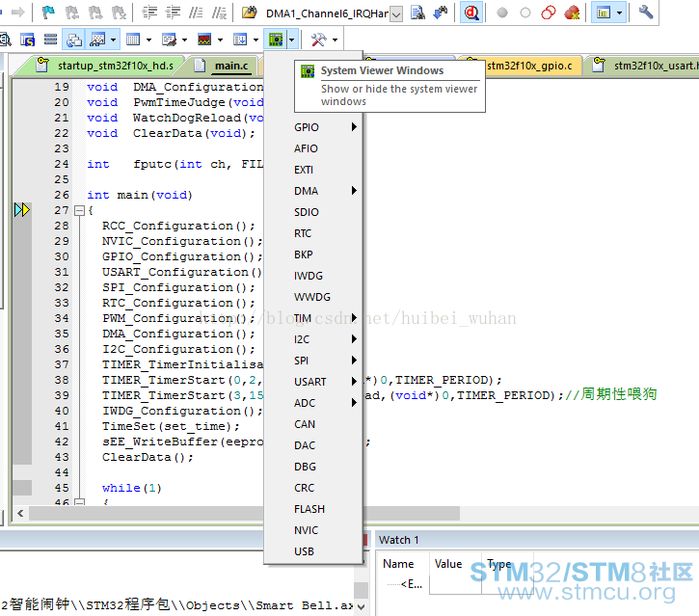Viewport: 699px width, 616px height.
Task: Toggle the Project window button
Action: click(x=604, y=13)
